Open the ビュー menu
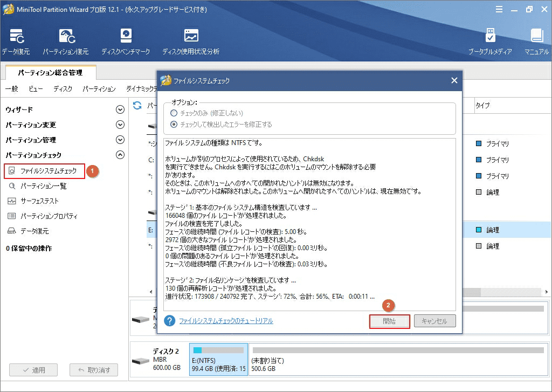552x392 pixels. (36, 89)
